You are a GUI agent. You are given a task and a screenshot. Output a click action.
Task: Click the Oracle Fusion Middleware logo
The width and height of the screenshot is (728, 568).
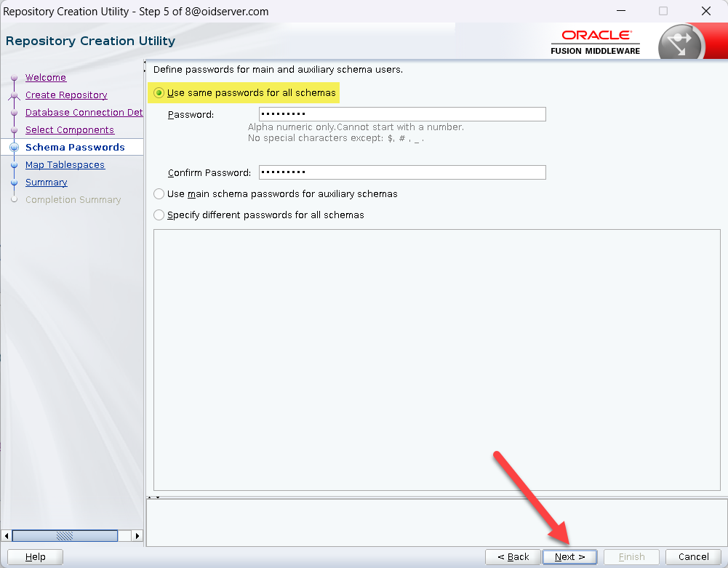(x=596, y=41)
